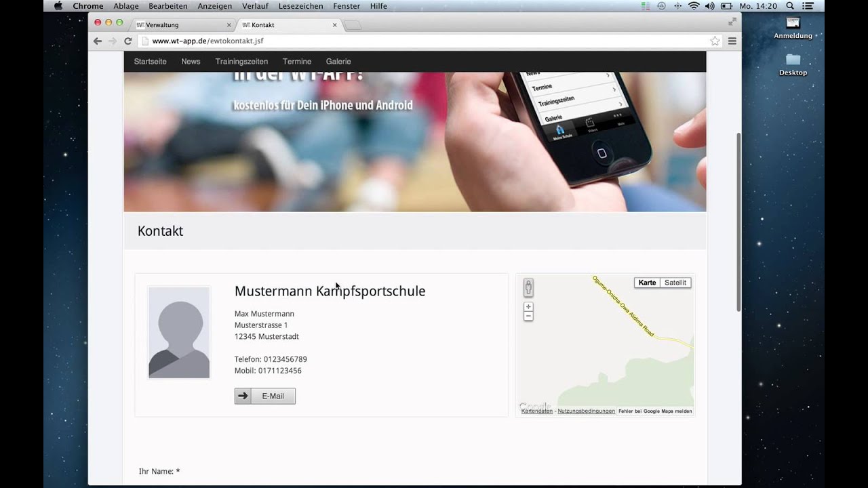
Task: Switch the map to Karte view
Action: coord(648,283)
